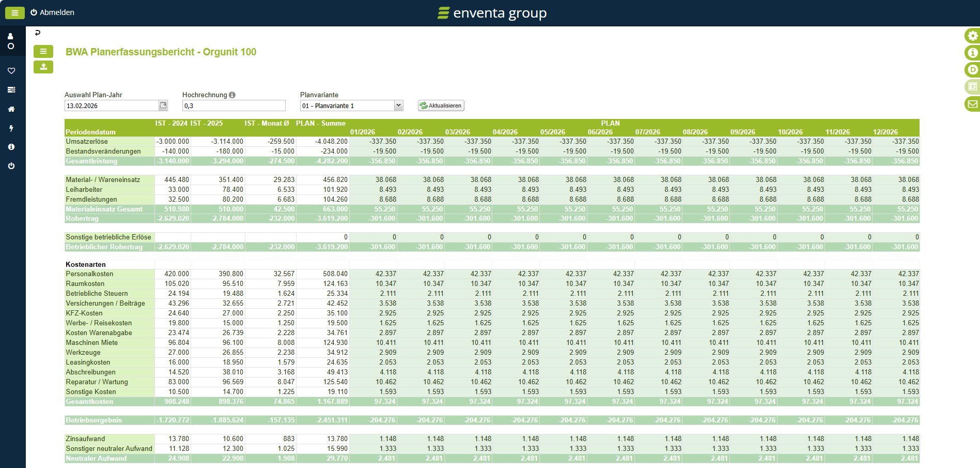This screenshot has height=468, width=980.
Task: Open the green report menu button
Action: 43,51
